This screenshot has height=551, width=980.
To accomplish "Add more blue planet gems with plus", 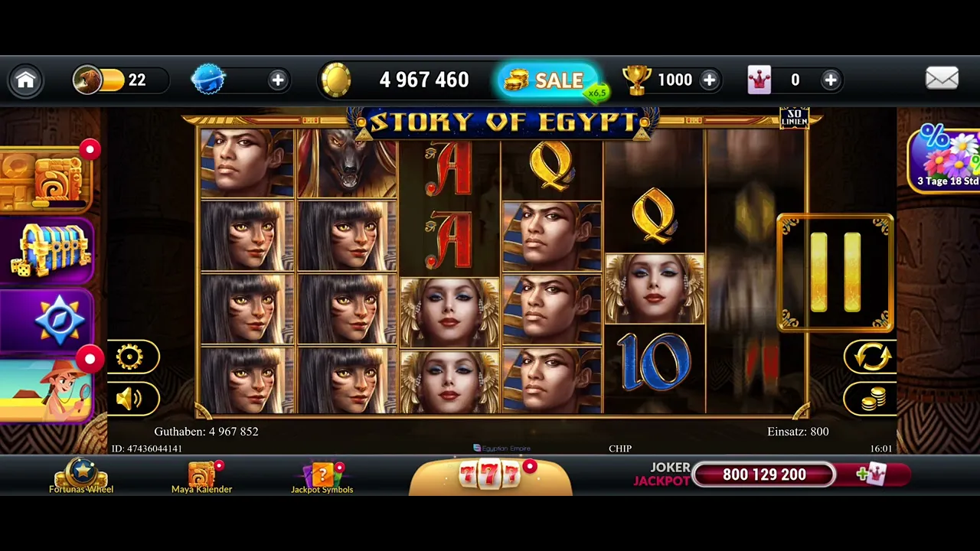I will pyautogui.click(x=278, y=80).
